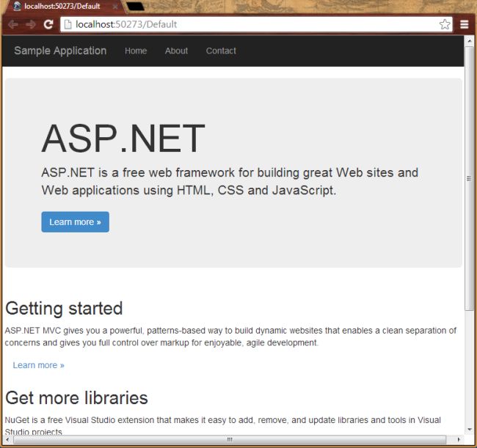Focus the address bar URL field
This screenshot has width=477, height=448.
click(255, 24)
